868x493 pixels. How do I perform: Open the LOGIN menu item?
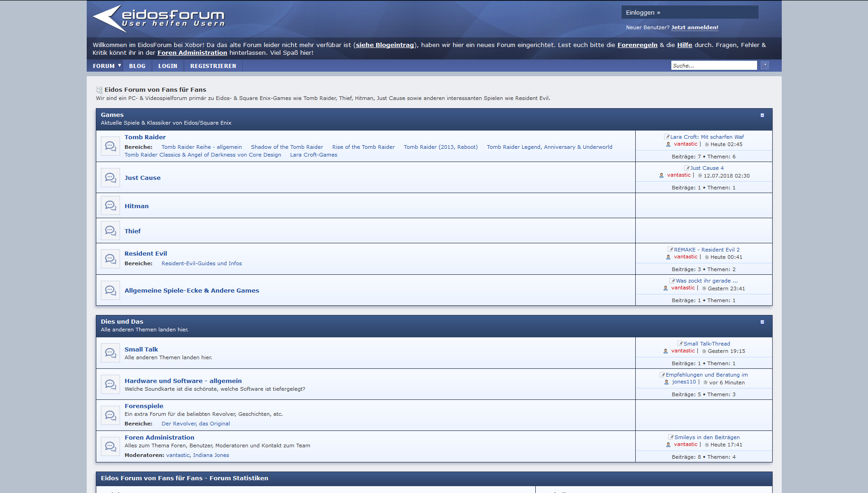(x=168, y=66)
